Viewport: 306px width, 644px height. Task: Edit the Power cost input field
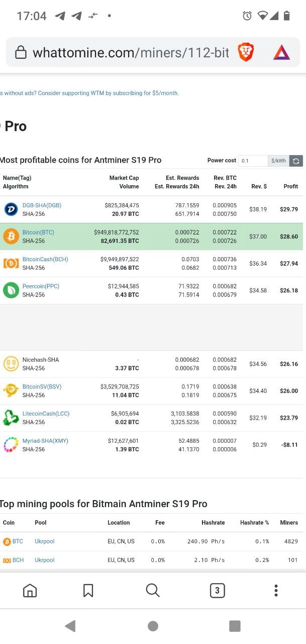[253, 161]
